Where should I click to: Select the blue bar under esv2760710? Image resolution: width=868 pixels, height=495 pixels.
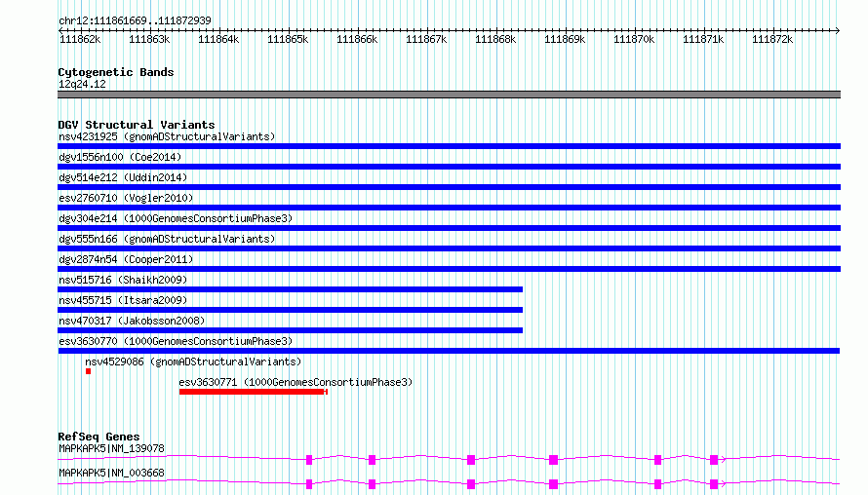pyautogui.click(x=449, y=208)
